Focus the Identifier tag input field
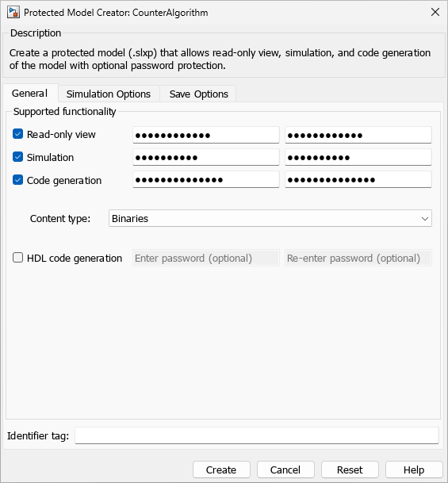 click(x=256, y=435)
